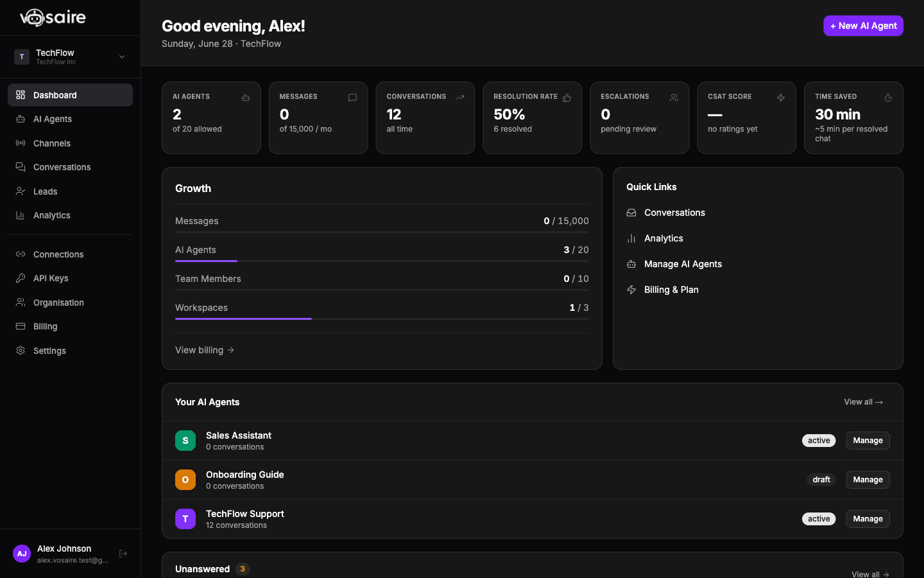Click the log out icon next to Alex Johnson
The height and width of the screenshot is (578, 924).
123,554
